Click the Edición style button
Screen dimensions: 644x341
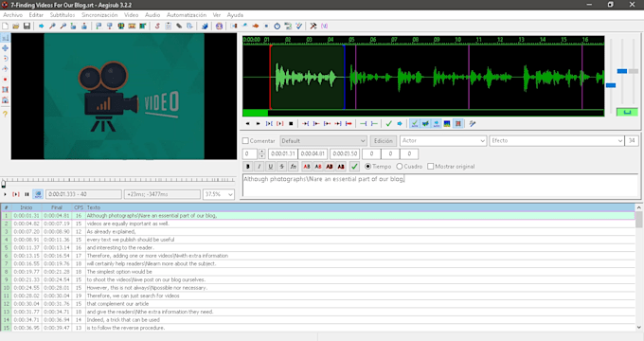[384, 141]
